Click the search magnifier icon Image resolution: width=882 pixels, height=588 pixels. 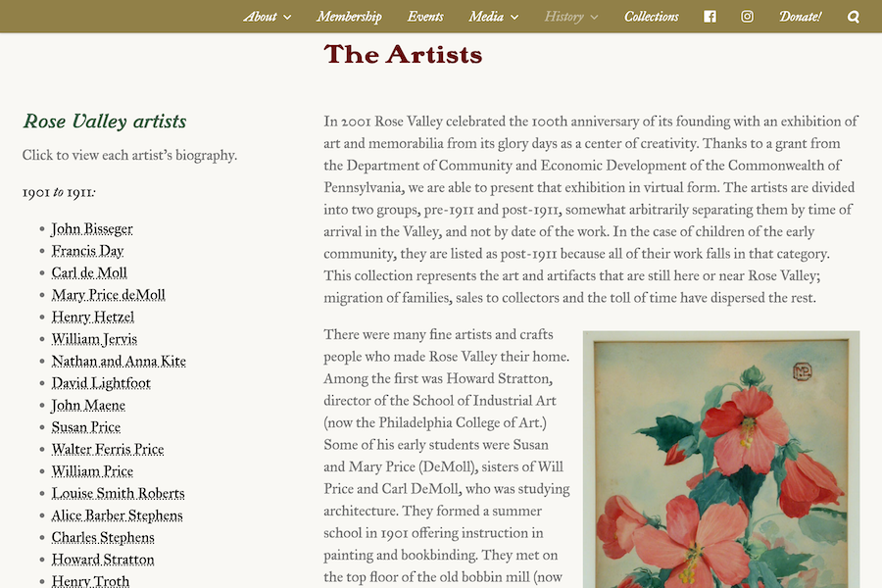point(854,17)
